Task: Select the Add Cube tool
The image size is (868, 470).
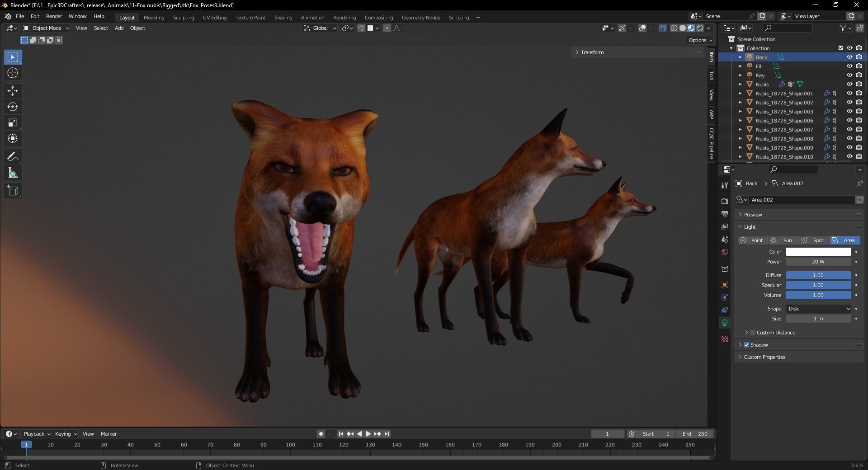Action: (x=13, y=191)
